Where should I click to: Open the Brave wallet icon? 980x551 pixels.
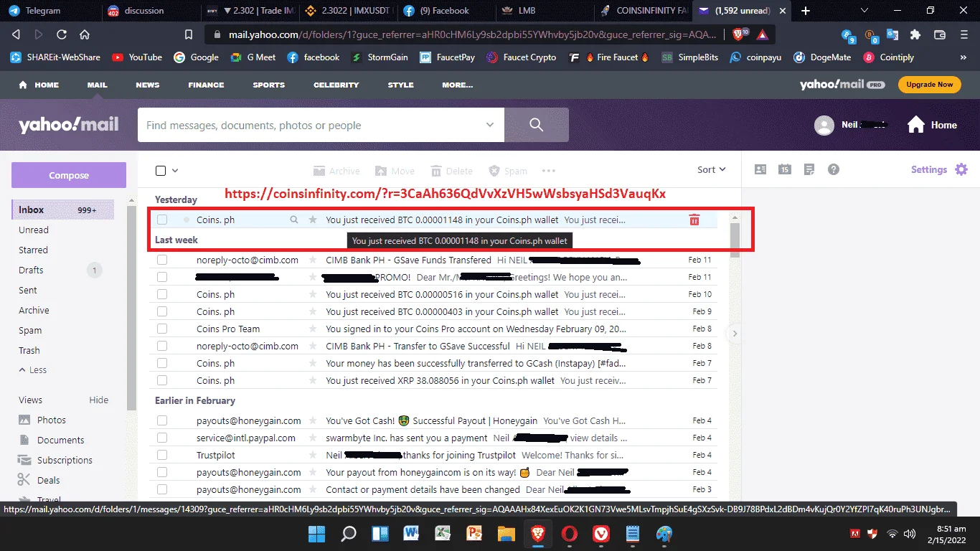click(939, 34)
